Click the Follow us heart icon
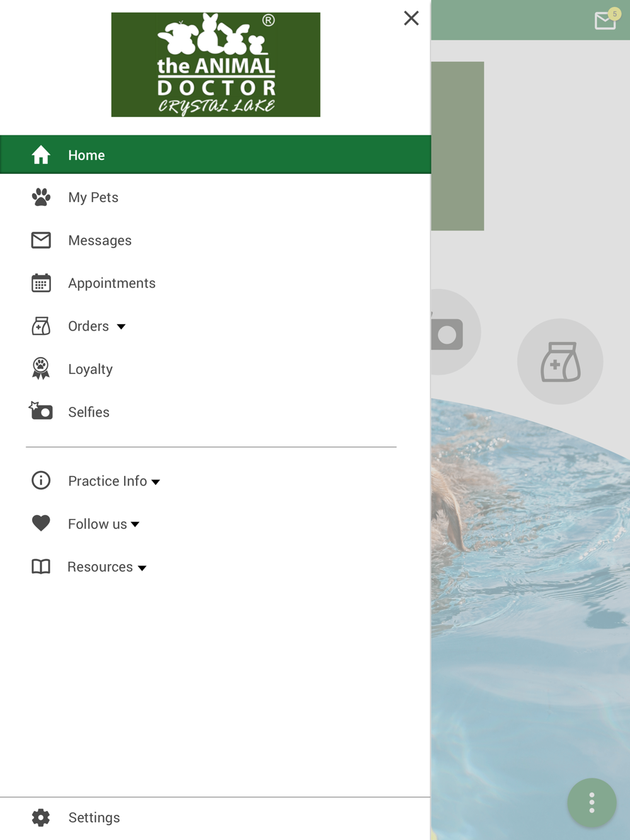This screenshot has width=630, height=840. 41,523
